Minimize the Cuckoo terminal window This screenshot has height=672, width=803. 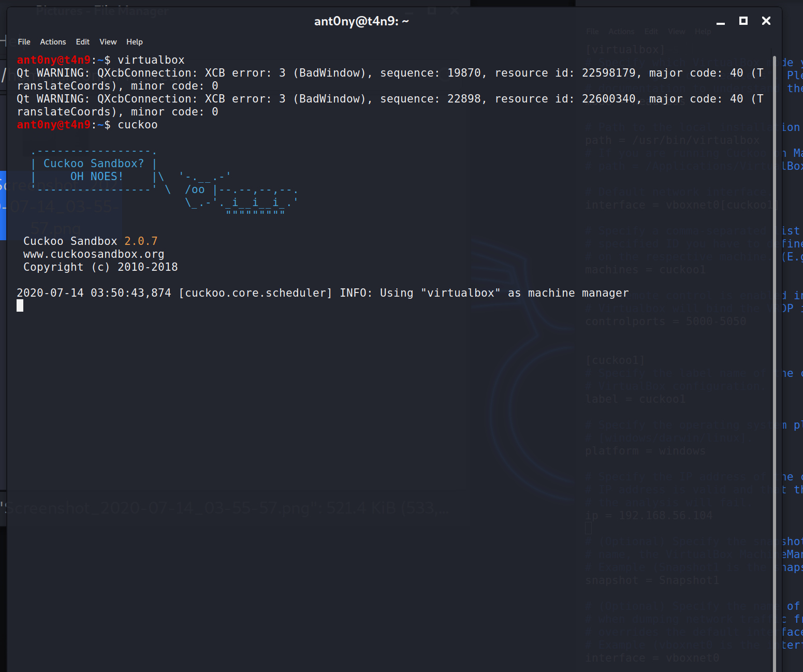click(x=720, y=21)
